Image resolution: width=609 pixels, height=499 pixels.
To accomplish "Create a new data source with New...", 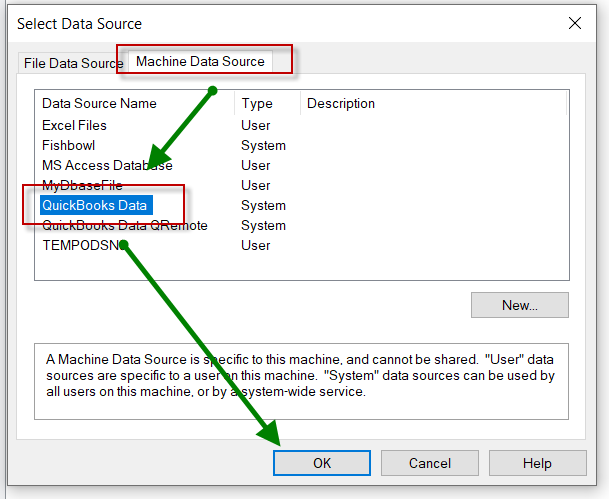I will point(520,305).
